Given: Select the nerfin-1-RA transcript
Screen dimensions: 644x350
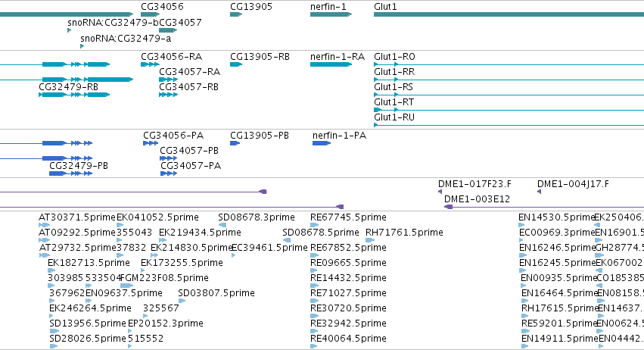Looking at the screenshot, I should 331,64.
